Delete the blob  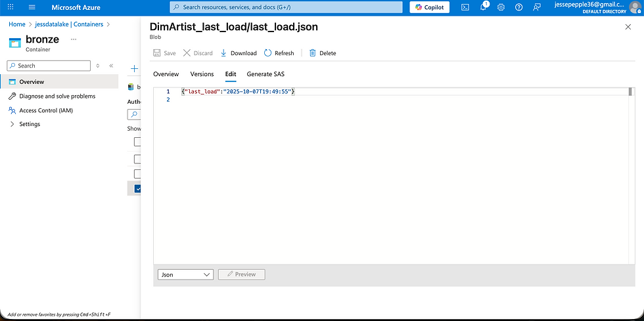click(x=323, y=53)
